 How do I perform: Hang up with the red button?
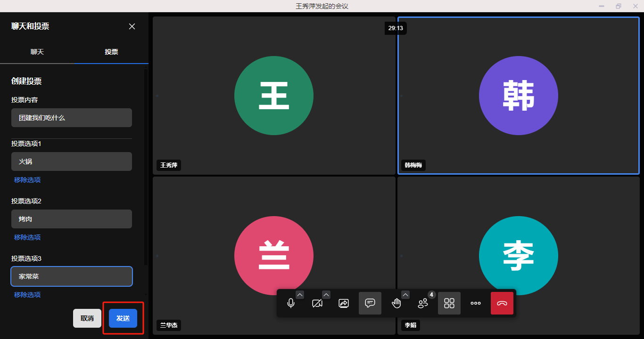pyautogui.click(x=502, y=303)
